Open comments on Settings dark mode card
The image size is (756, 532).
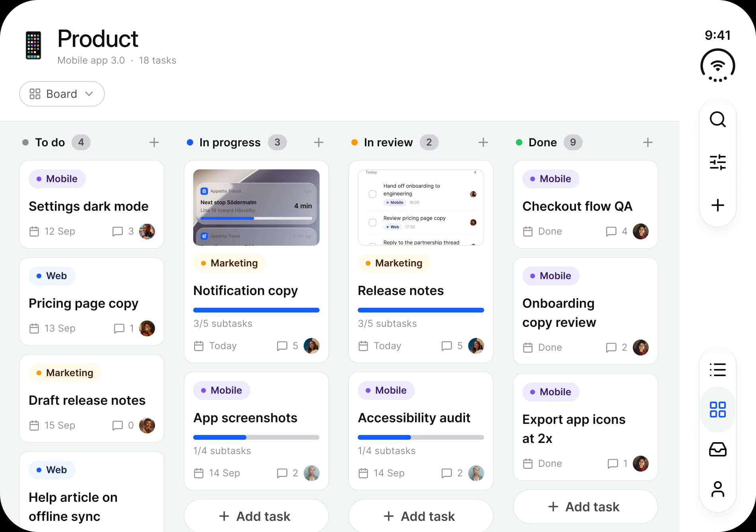tap(123, 231)
